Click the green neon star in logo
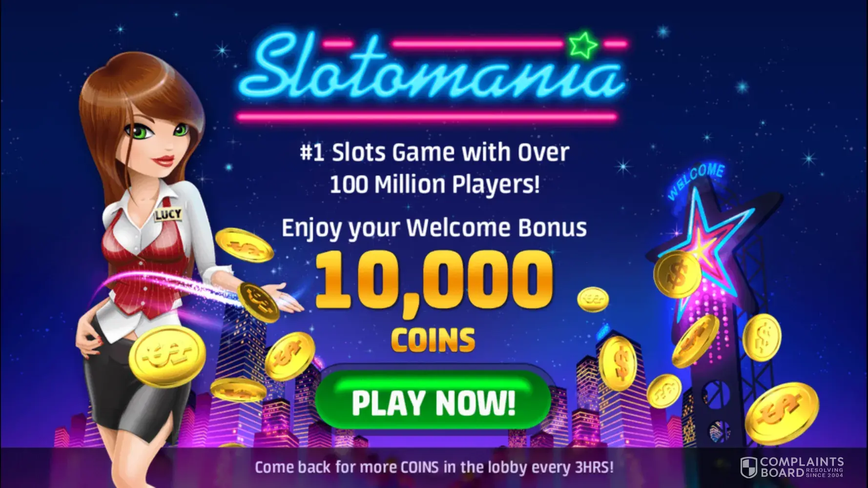This screenshot has height=488, width=868. (x=583, y=45)
